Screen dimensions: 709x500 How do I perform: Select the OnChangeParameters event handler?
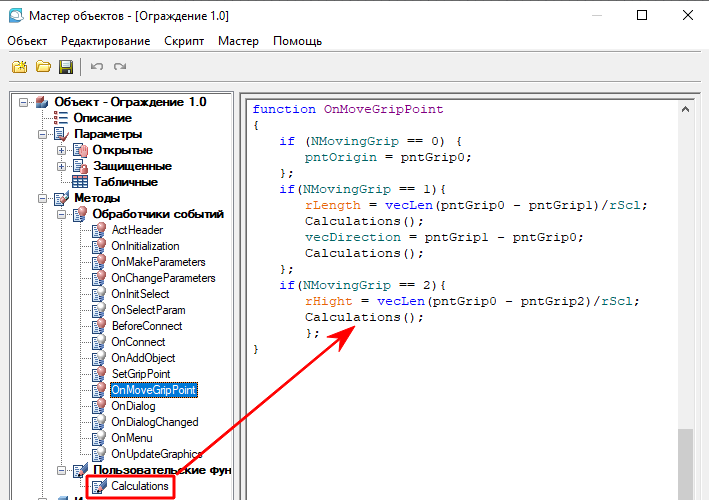point(163,278)
